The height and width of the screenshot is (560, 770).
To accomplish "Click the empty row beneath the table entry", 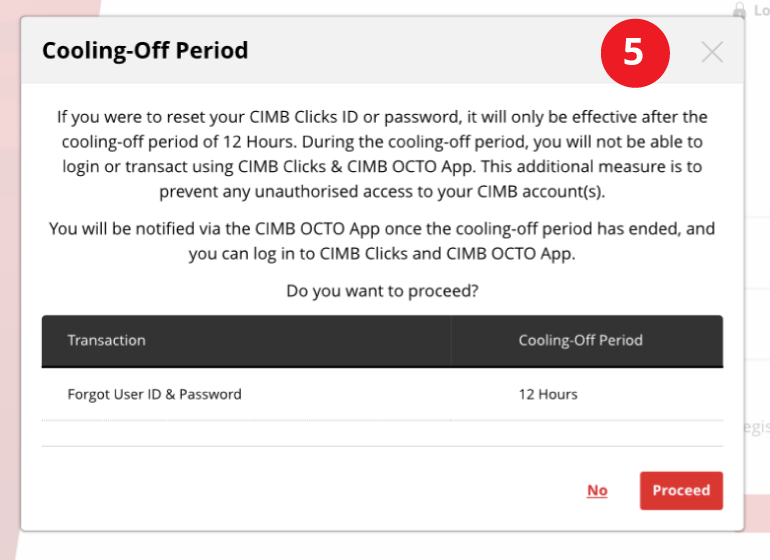I will [382, 434].
